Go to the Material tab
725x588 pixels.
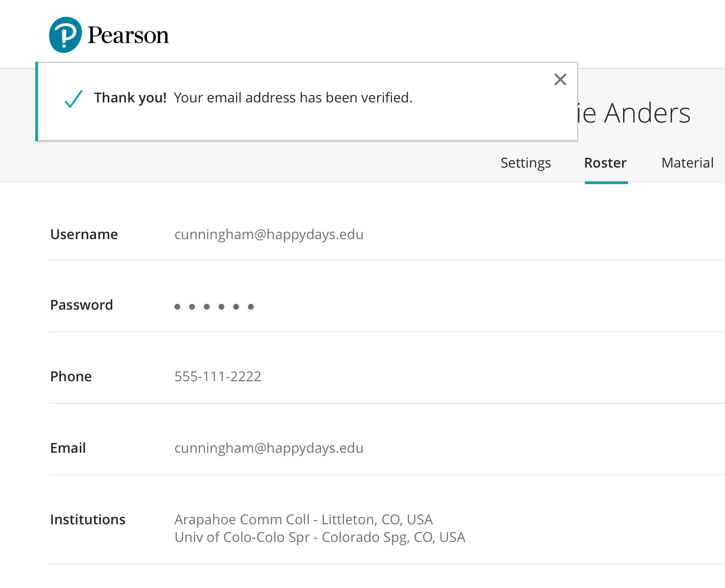[x=687, y=163]
